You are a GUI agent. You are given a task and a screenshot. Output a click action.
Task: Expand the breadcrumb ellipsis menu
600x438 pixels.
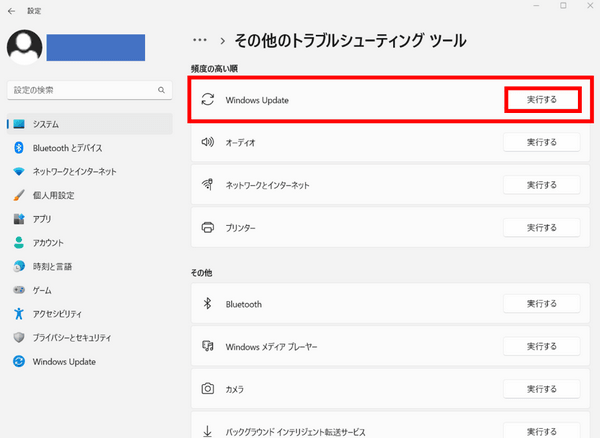pyautogui.click(x=200, y=40)
